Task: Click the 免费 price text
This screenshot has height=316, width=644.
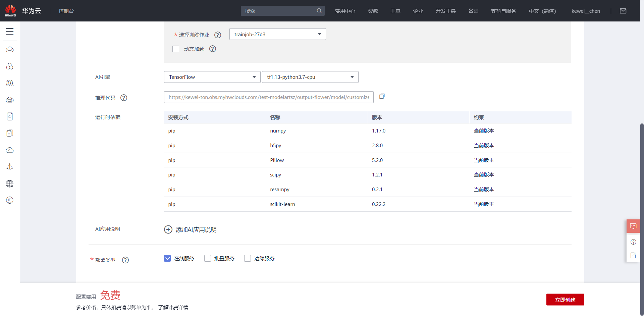Action: point(110,295)
